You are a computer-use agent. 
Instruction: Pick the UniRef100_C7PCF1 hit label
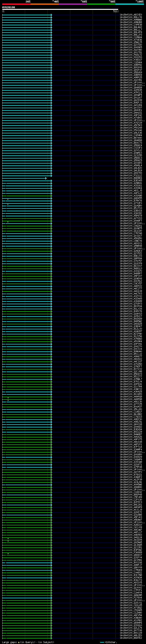[x=131, y=590]
